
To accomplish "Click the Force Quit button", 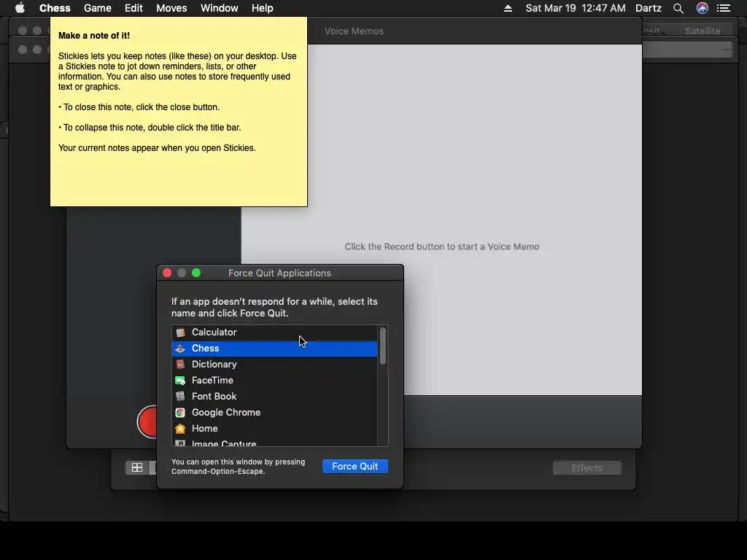I will click(x=355, y=466).
